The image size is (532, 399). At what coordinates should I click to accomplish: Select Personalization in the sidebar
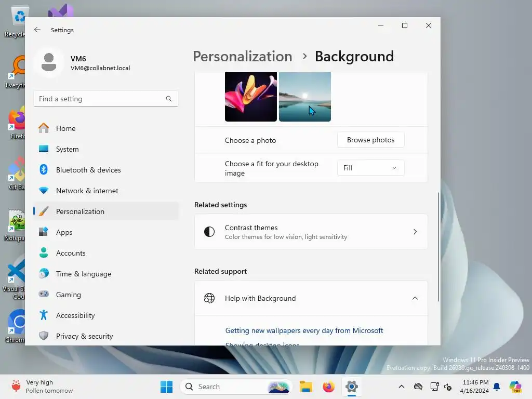coord(106,211)
